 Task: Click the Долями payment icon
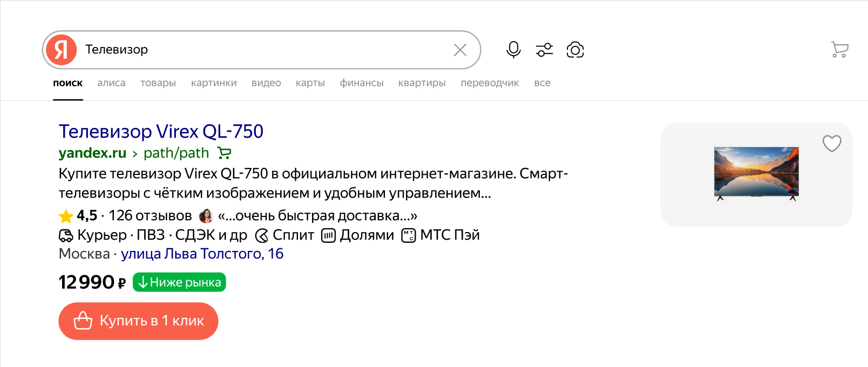[328, 235]
